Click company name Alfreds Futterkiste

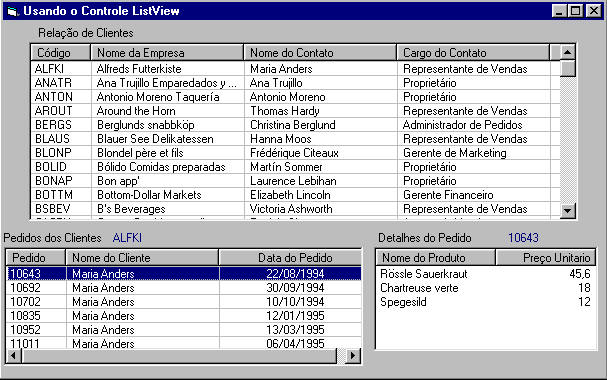pyautogui.click(x=139, y=69)
